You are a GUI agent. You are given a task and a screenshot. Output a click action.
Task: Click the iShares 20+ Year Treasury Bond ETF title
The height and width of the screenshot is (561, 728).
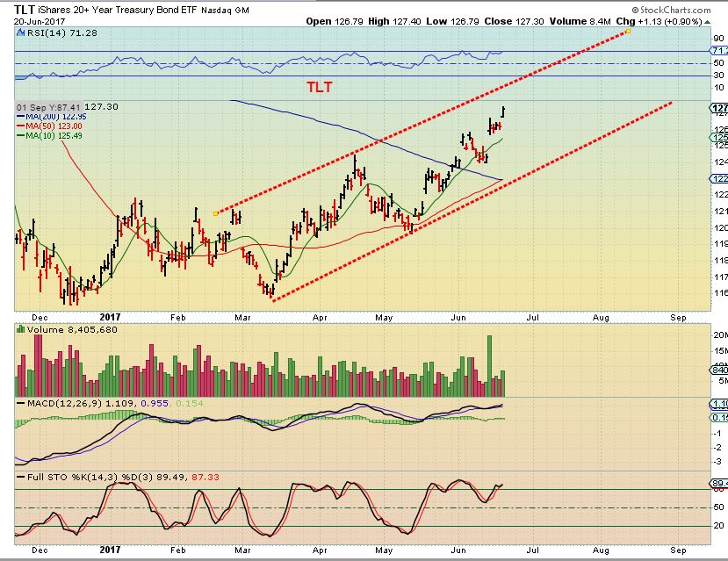click(x=117, y=10)
